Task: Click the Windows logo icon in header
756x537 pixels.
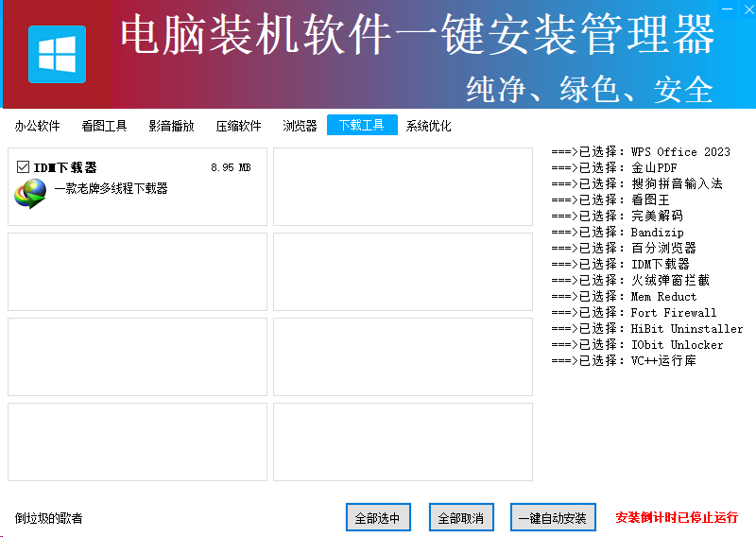Action: 57,55
